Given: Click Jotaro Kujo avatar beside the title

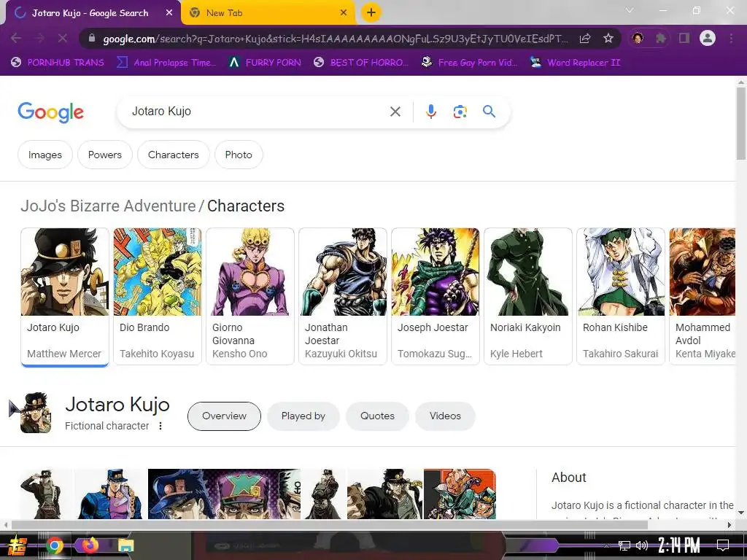Looking at the screenshot, I should [36, 413].
